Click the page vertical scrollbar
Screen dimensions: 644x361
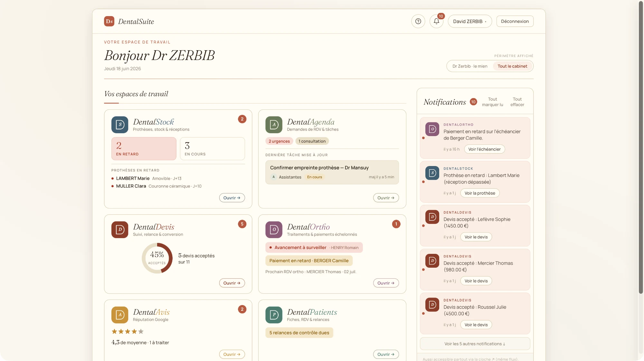pos(641,147)
